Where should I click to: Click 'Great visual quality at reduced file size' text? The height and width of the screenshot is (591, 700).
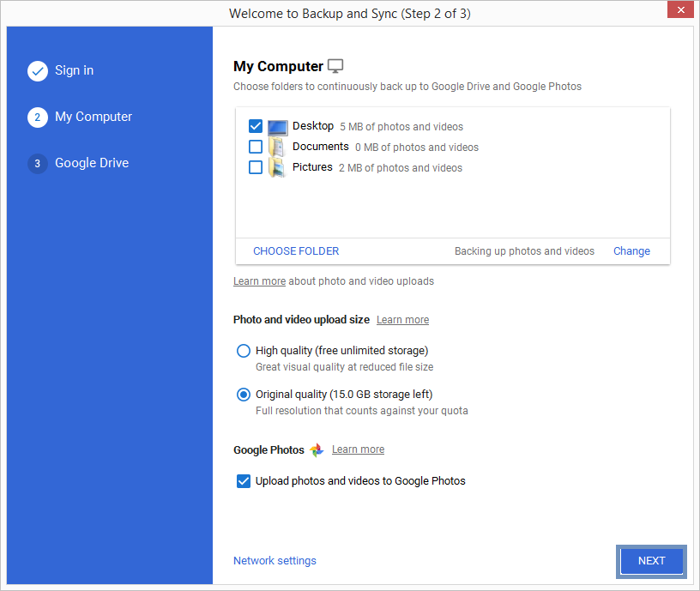pos(344,367)
